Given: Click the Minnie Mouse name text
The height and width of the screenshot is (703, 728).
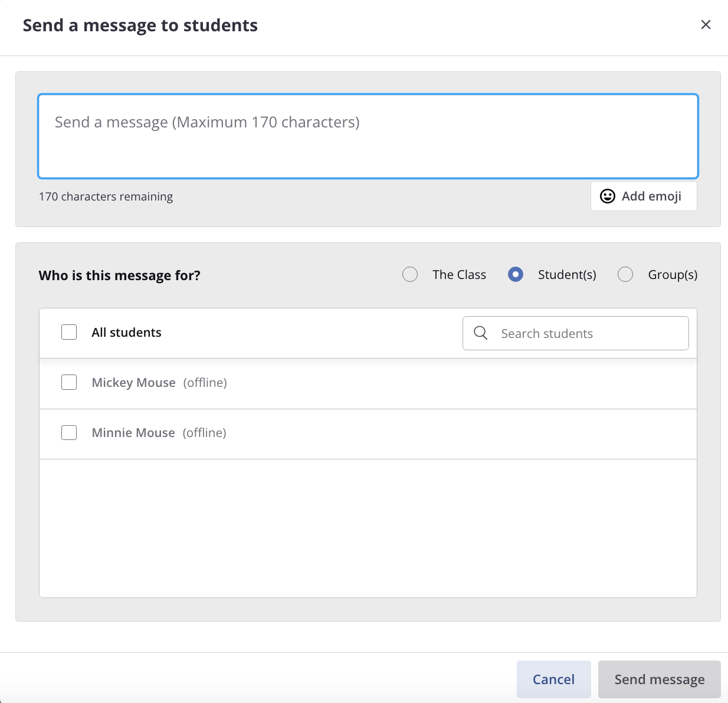Looking at the screenshot, I should pyautogui.click(x=133, y=433).
